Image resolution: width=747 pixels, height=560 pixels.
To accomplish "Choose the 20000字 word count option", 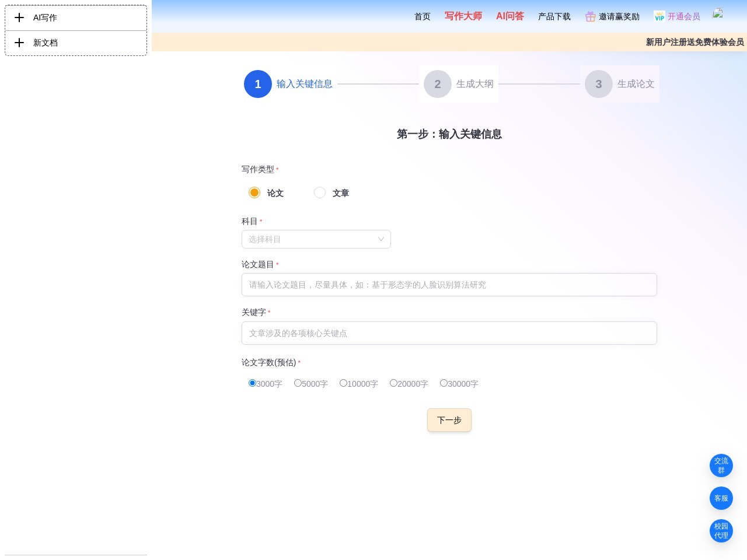I will (x=393, y=383).
